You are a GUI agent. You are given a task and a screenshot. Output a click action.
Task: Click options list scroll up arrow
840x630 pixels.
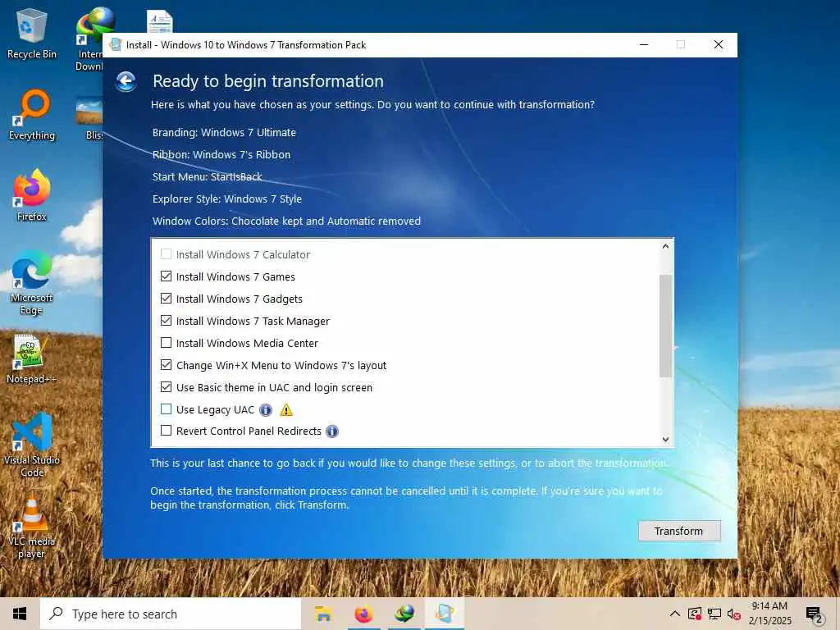click(665, 246)
